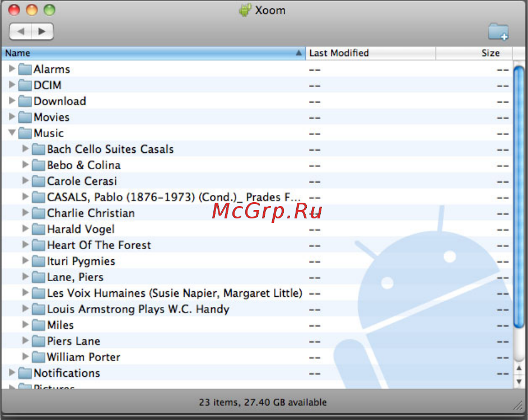Go back with the left arrow button
528x420 pixels.
point(21,31)
